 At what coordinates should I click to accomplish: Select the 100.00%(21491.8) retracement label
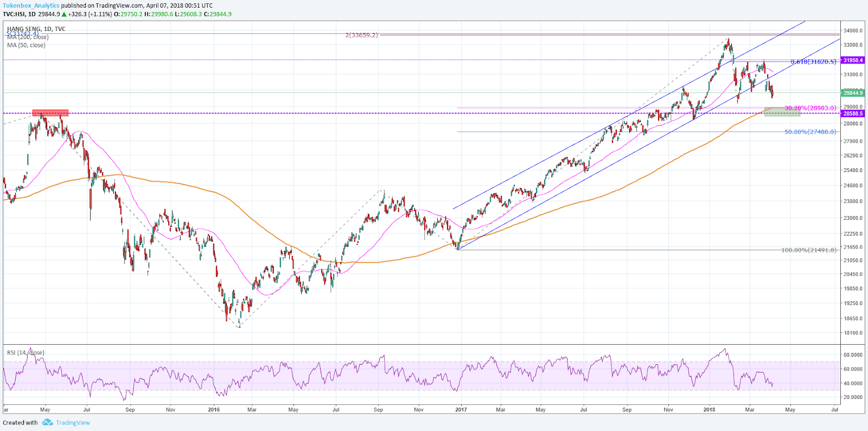point(809,250)
